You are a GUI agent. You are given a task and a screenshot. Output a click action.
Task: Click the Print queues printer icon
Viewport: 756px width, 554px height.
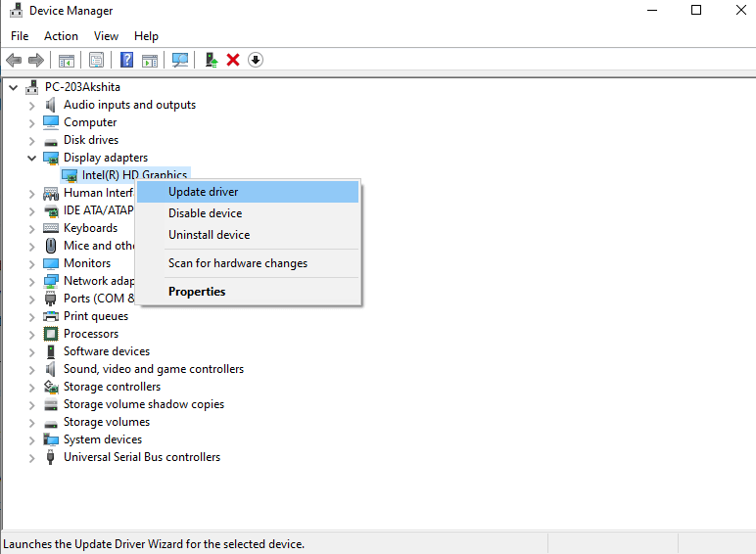tap(51, 316)
